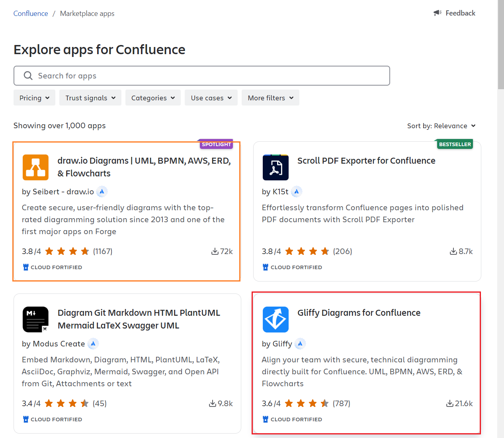Click the download icon beside 9.8k installs

pos(213,403)
